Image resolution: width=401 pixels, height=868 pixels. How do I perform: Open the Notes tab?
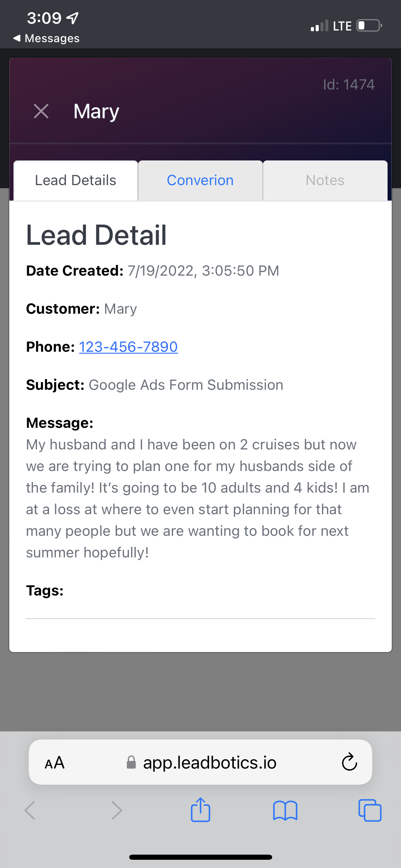click(x=325, y=180)
